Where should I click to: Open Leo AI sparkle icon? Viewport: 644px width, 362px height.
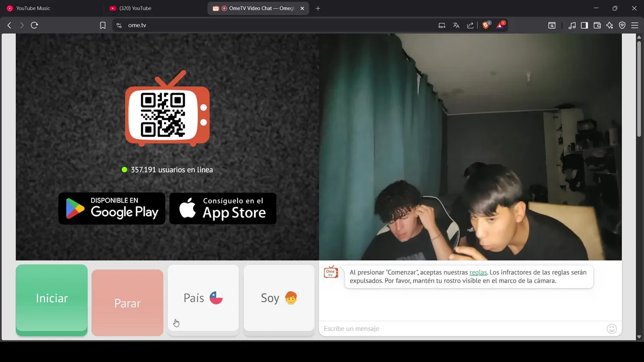pyautogui.click(x=609, y=25)
